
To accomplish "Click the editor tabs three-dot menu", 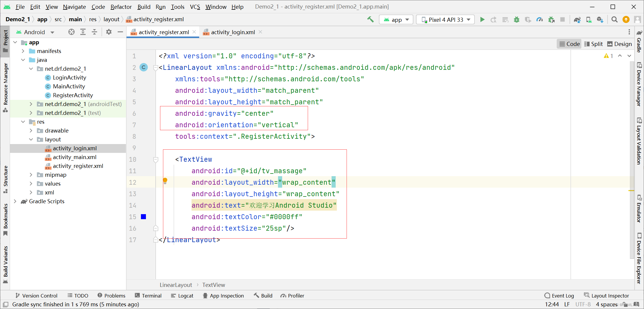I will tap(629, 32).
